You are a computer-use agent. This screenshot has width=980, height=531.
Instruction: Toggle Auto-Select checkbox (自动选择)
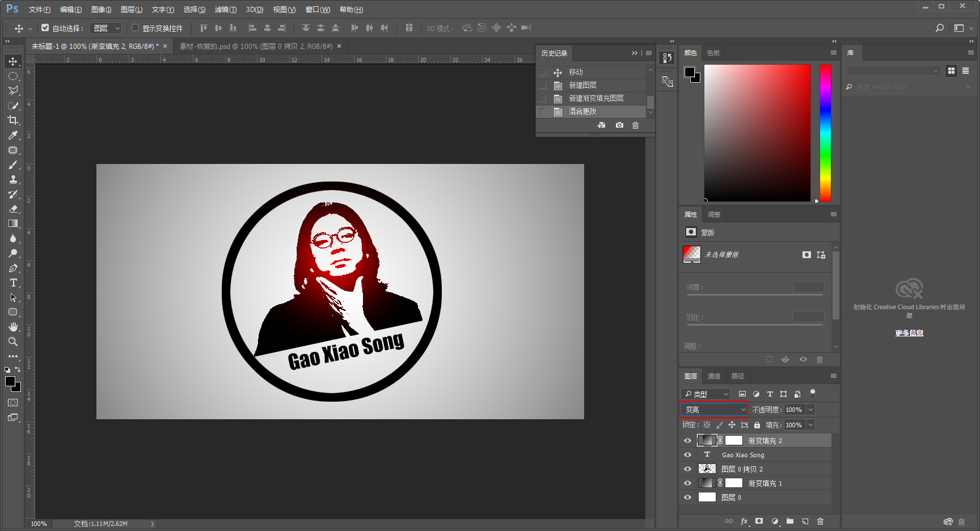(x=45, y=28)
